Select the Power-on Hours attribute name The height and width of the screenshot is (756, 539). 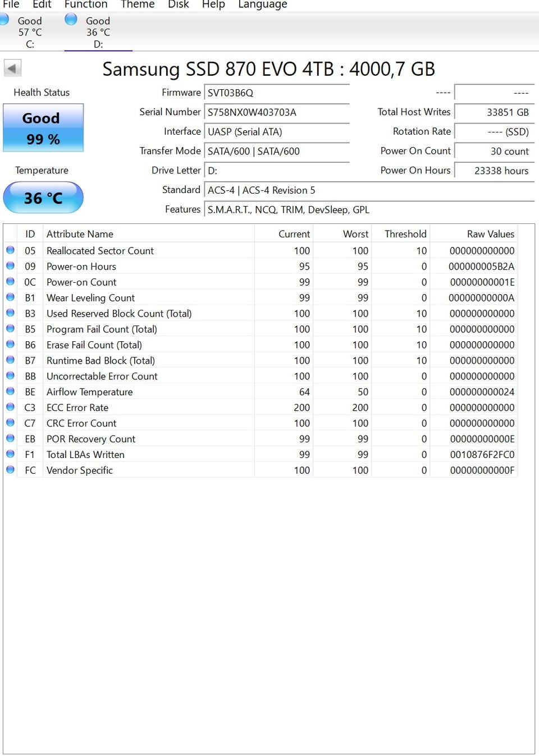(x=81, y=267)
